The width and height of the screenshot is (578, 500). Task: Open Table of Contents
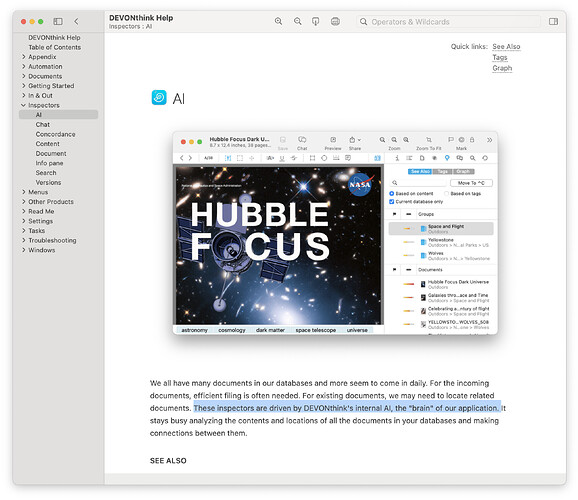click(55, 47)
